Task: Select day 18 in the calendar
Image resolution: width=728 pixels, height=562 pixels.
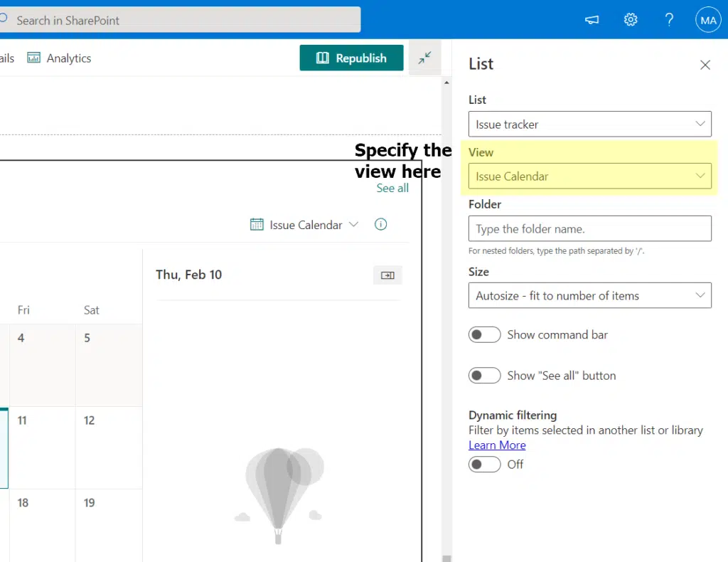Action: (x=42, y=526)
